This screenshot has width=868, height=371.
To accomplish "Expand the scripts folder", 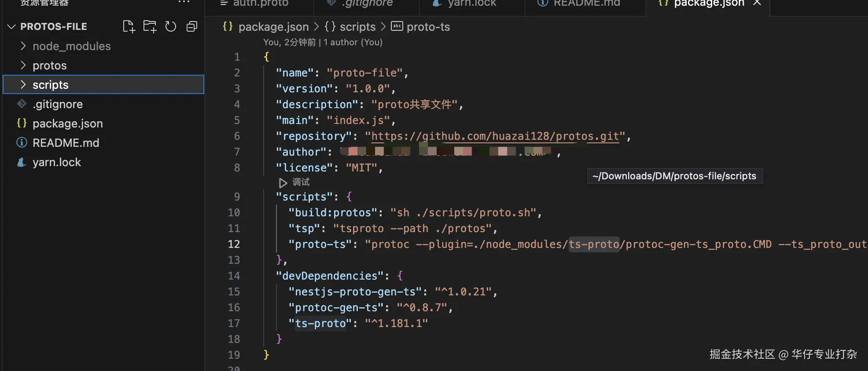I will (x=23, y=84).
